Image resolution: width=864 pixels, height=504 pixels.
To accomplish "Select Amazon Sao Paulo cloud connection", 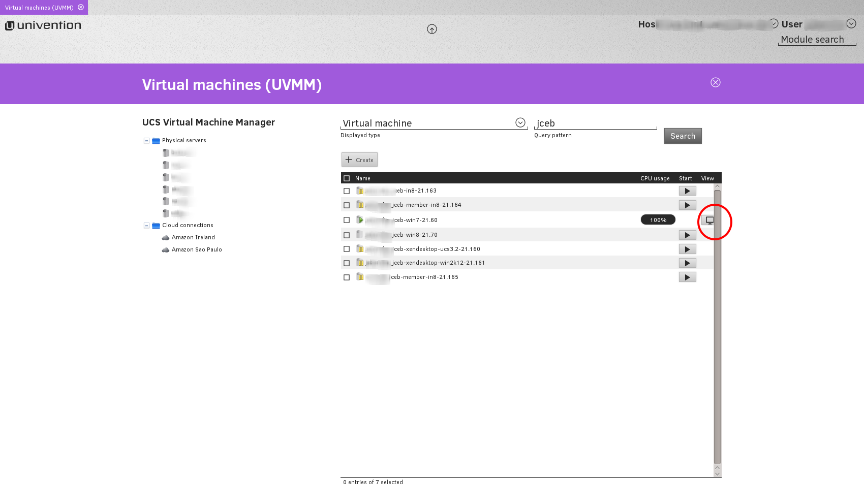I will 196,250.
